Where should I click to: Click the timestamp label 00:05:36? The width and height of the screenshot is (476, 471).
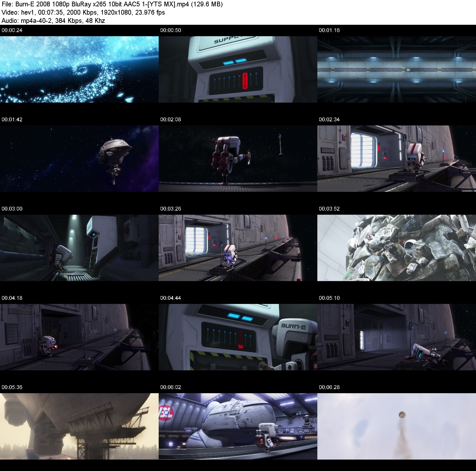pos(12,387)
